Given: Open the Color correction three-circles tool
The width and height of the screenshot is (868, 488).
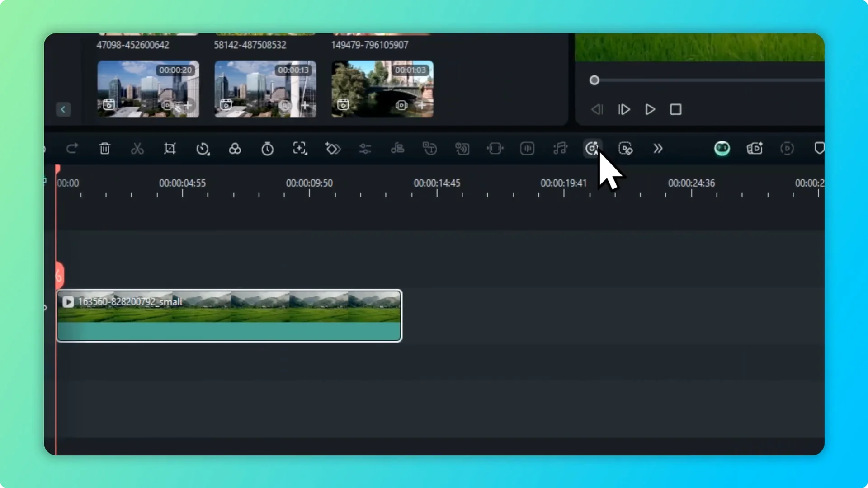Looking at the screenshot, I should point(235,148).
